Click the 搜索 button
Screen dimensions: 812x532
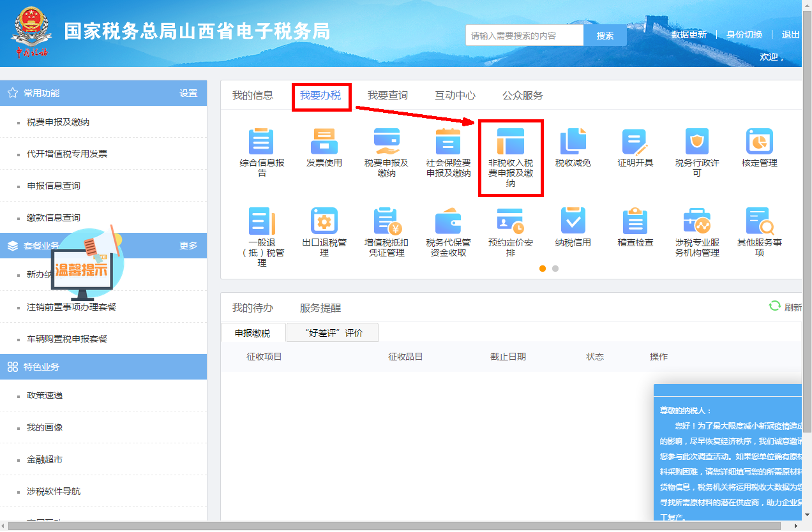click(605, 36)
